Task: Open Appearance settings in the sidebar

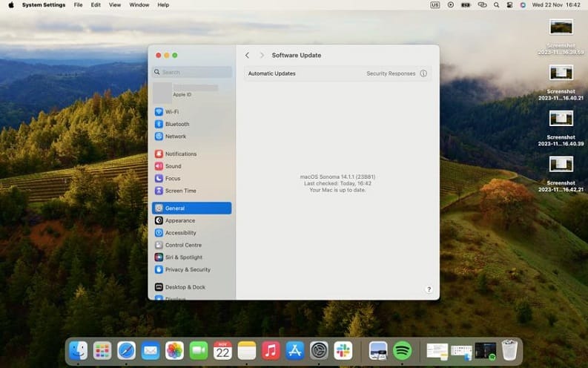Action: point(191,220)
